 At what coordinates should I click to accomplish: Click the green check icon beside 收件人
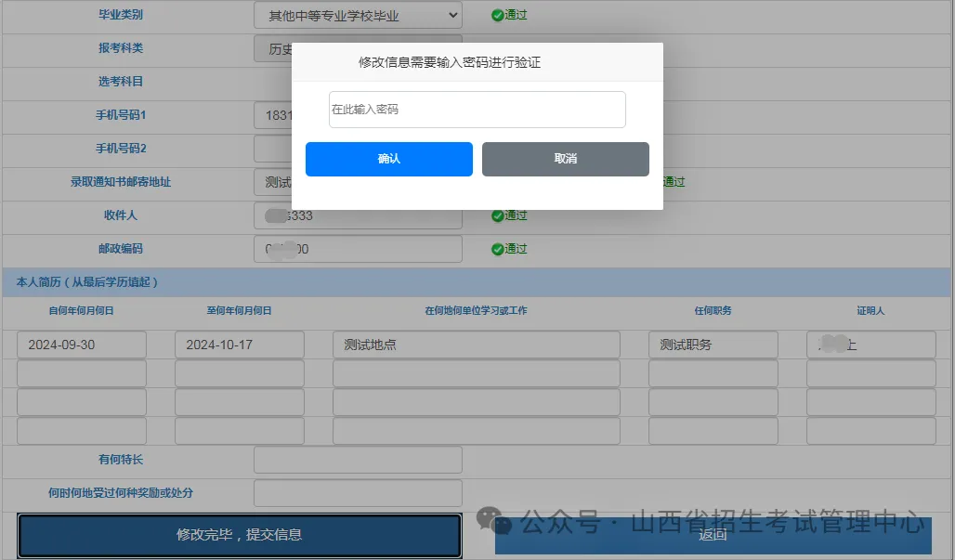click(497, 215)
